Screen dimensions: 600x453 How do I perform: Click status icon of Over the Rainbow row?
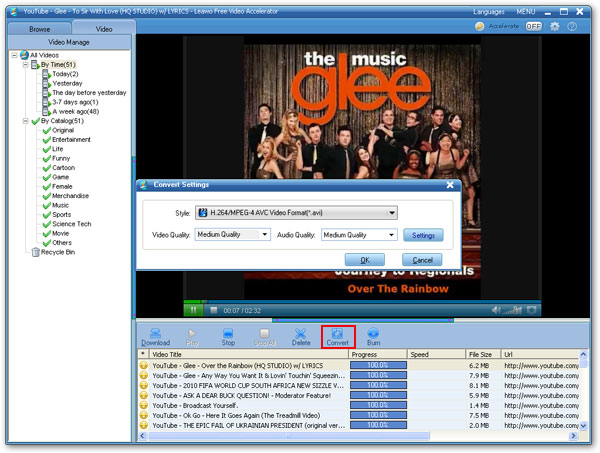click(143, 365)
